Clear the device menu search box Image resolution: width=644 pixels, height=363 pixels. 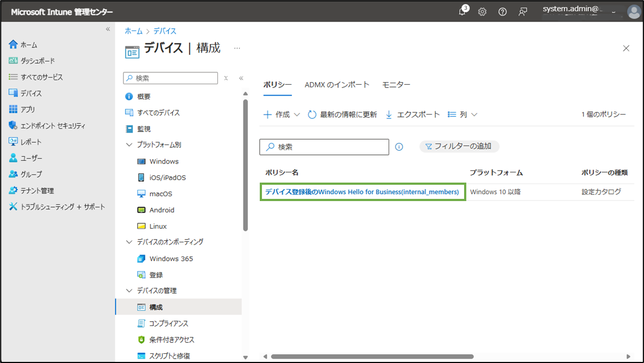pos(226,78)
